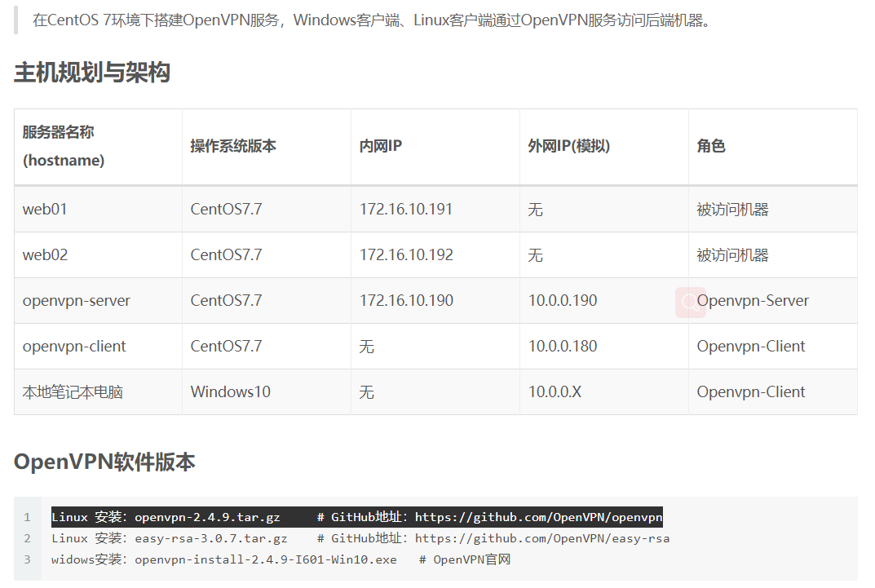Click code line number 1
Image resolution: width=875 pixels, height=588 pixels.
[27, 517]
